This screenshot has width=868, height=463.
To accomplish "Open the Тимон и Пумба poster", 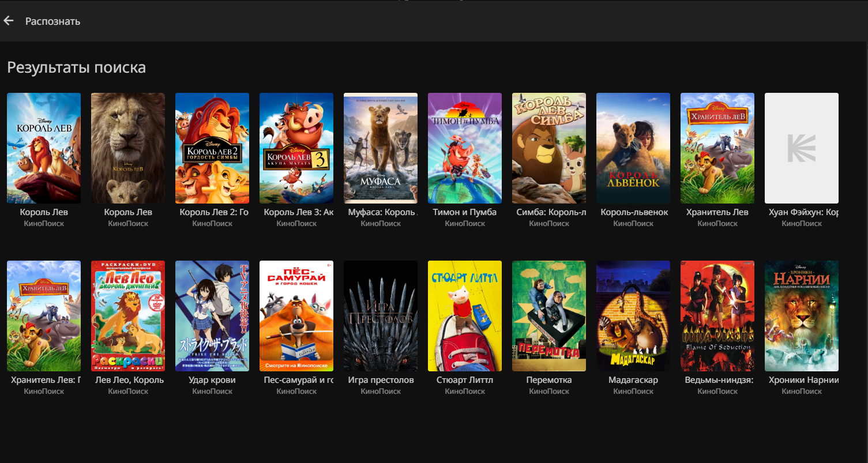I will [x=465, y=148].
